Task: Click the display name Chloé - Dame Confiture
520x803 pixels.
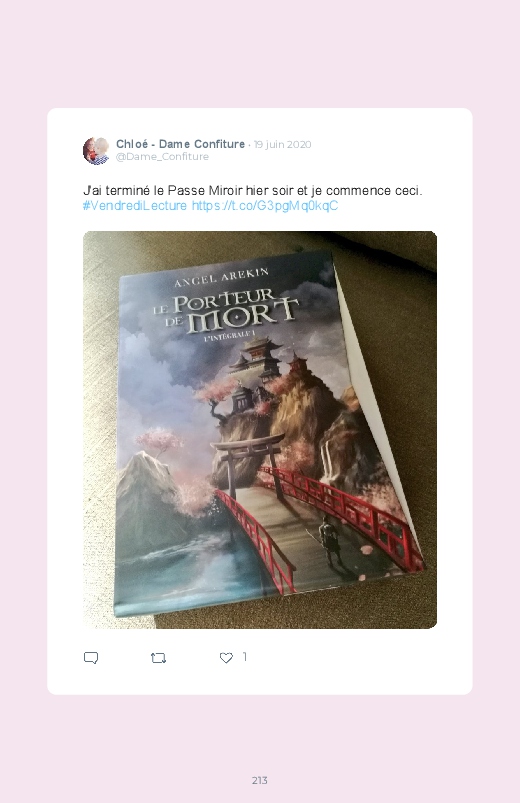Action: 180,144
